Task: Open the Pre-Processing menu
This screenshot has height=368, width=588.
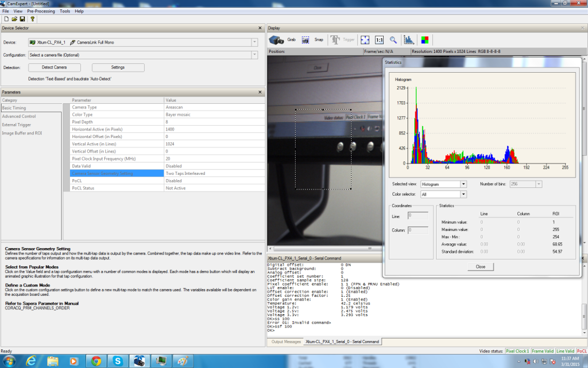Action: pyautogui.click(x=41, y=11)
